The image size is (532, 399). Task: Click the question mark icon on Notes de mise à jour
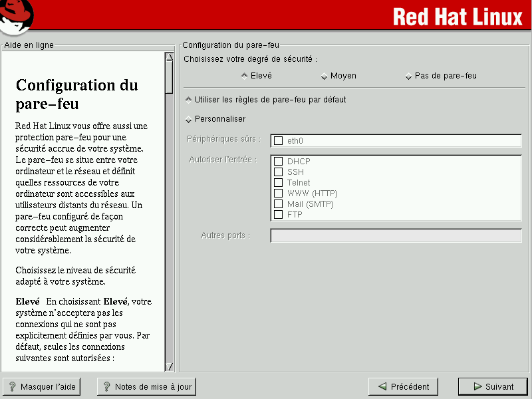pyautogui.click(x=106, y=386)
